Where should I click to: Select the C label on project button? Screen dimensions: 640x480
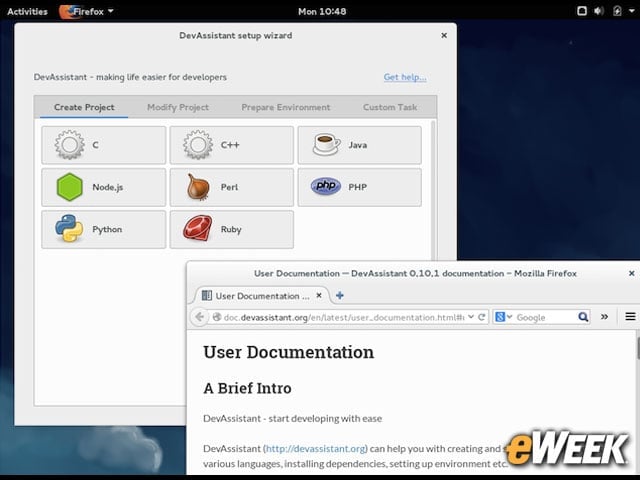click(x=96, y=145)
